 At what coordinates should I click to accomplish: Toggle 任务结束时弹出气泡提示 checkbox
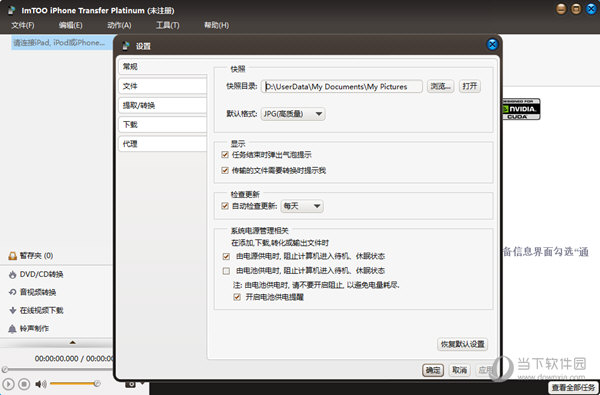(225, 155)
